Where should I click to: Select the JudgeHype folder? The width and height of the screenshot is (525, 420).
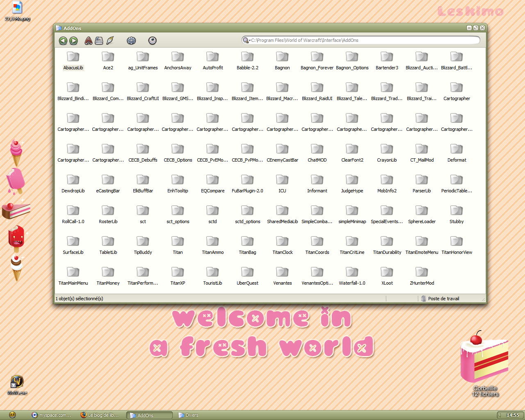click(x=352, y=184)
